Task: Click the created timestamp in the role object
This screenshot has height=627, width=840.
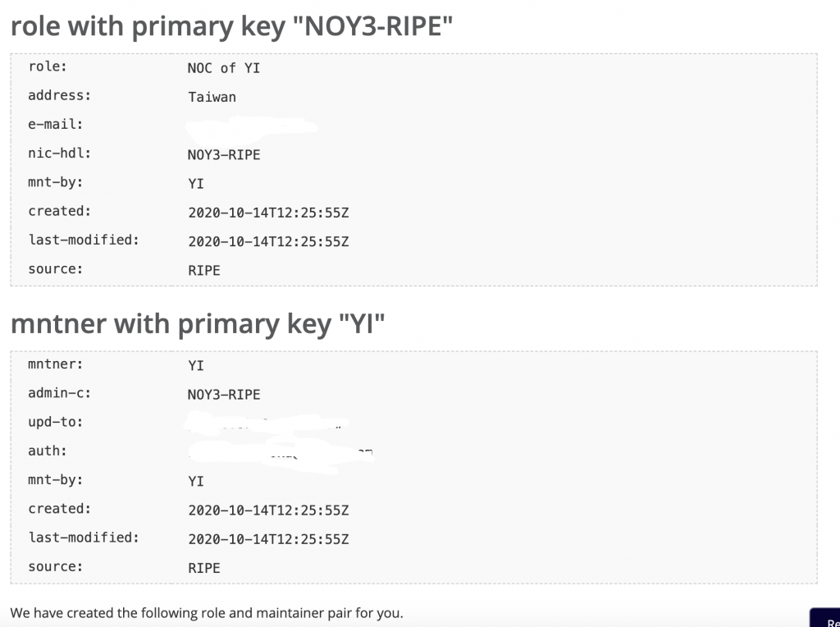Action: [x=268, y=213]
